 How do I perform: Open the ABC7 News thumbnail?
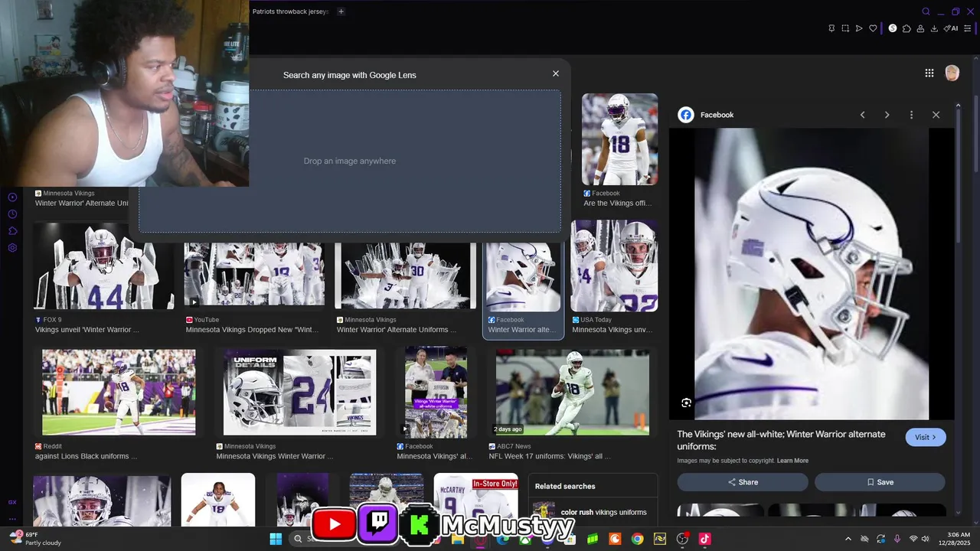coord(573,393)
